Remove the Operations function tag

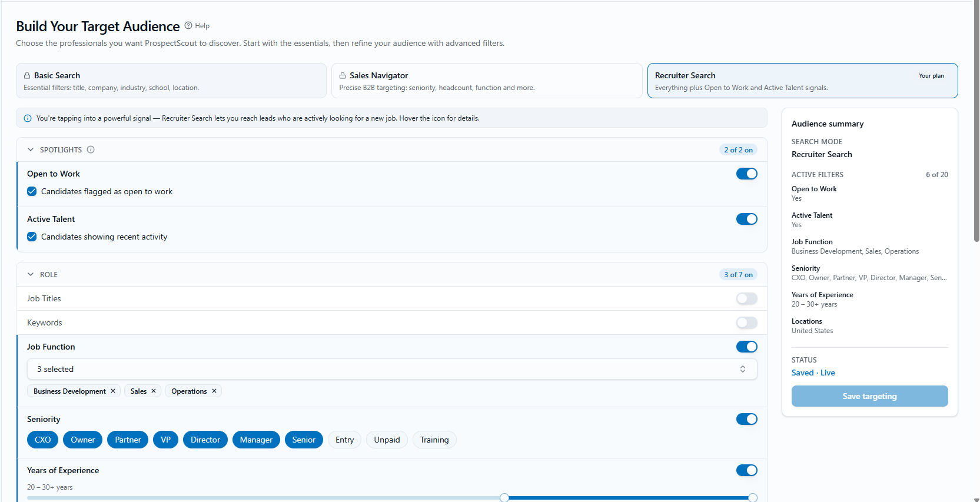[x=214, y=391]
